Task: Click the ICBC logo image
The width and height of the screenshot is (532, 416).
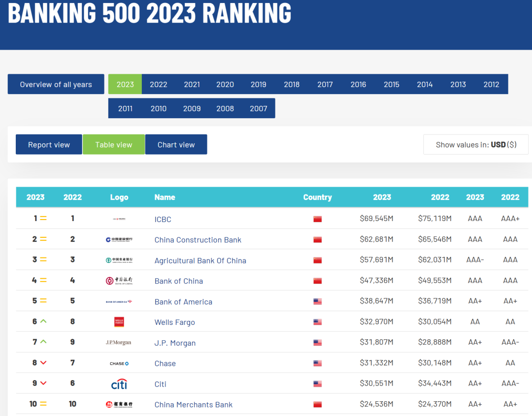Action: (119, 219)
